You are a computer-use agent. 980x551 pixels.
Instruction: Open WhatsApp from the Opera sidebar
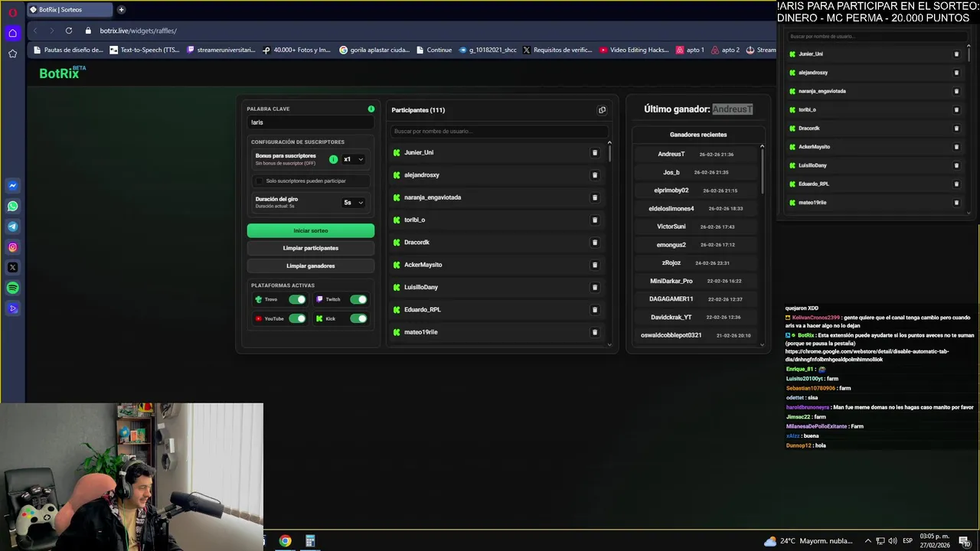[12, 206]
